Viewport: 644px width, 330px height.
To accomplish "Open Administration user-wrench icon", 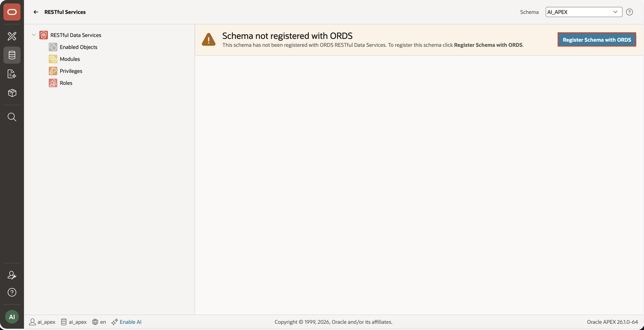I will 12,275.
